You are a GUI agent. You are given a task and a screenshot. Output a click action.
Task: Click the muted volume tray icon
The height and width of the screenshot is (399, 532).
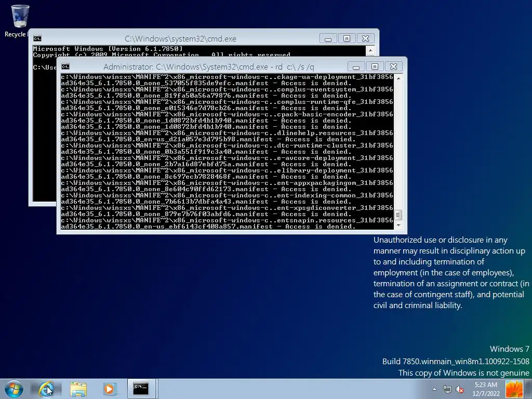tap(460, 389)
